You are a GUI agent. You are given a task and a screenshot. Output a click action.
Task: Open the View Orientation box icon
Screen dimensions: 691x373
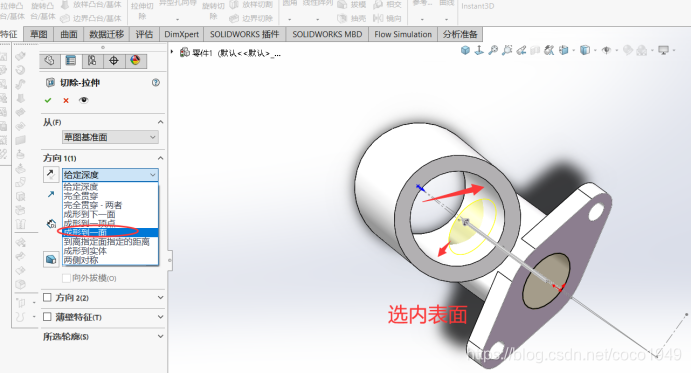[x=564, y=50]
